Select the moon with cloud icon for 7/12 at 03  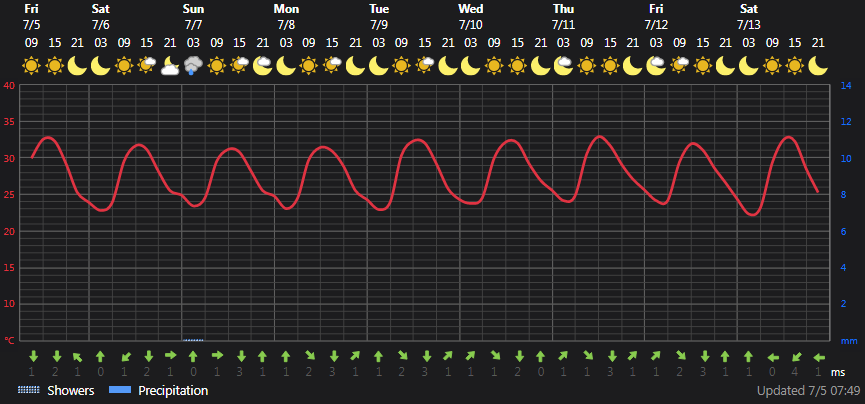coord(656,66)
